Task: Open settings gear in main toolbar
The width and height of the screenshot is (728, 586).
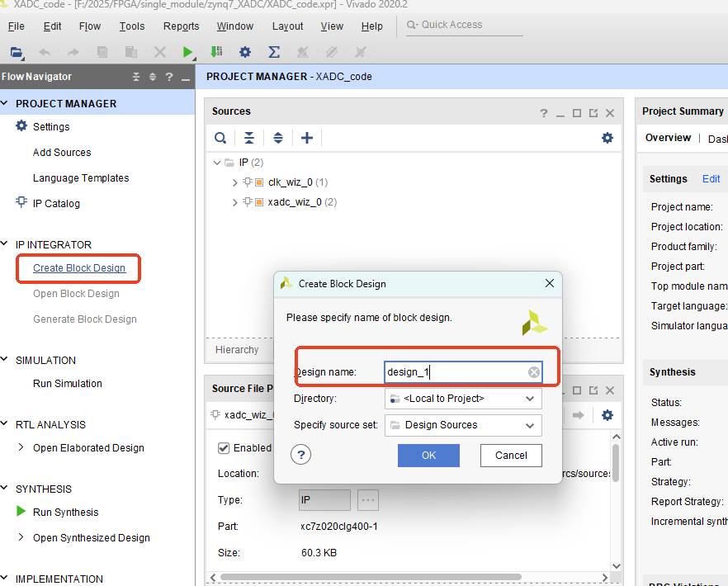Action: coord(245,52)
